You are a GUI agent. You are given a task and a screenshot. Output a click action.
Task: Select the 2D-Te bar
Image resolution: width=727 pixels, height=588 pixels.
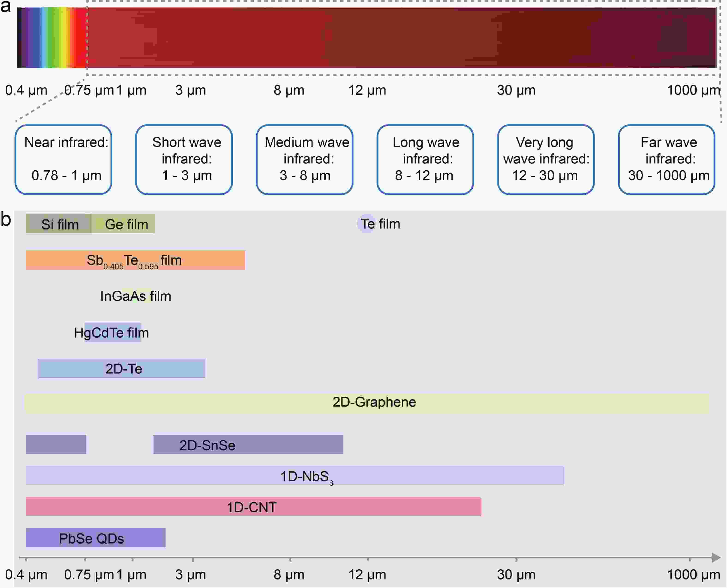coord(121,368)
